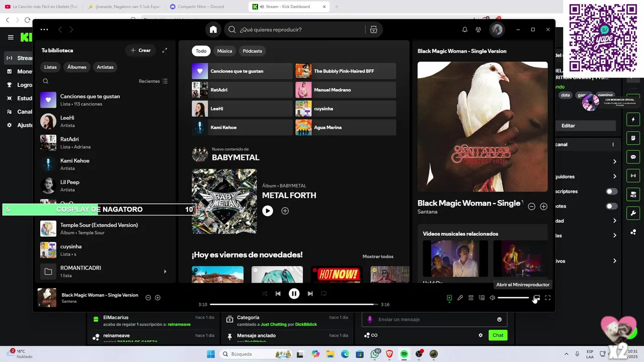Click Kick lightning bolt quick action

(633, 120)
